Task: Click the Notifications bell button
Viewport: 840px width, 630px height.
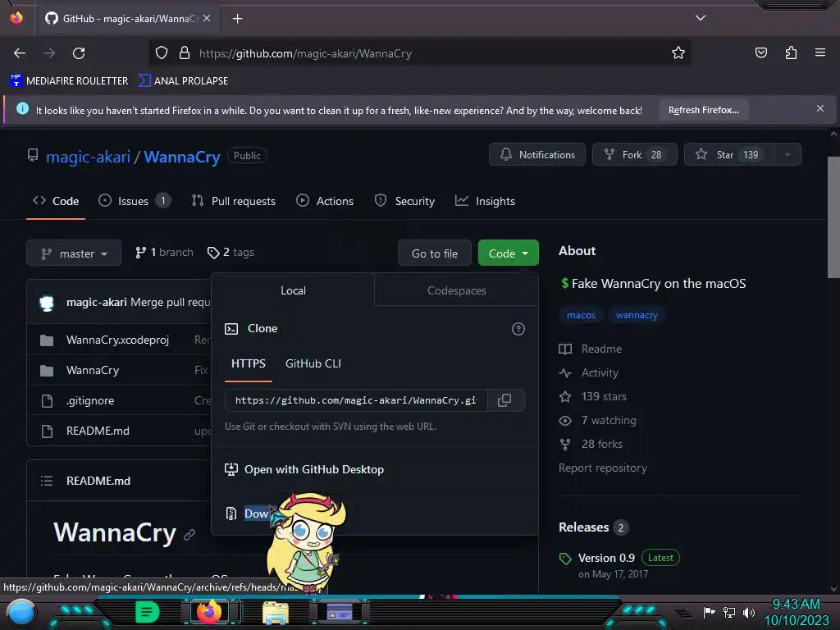Action: coord(536,154)
